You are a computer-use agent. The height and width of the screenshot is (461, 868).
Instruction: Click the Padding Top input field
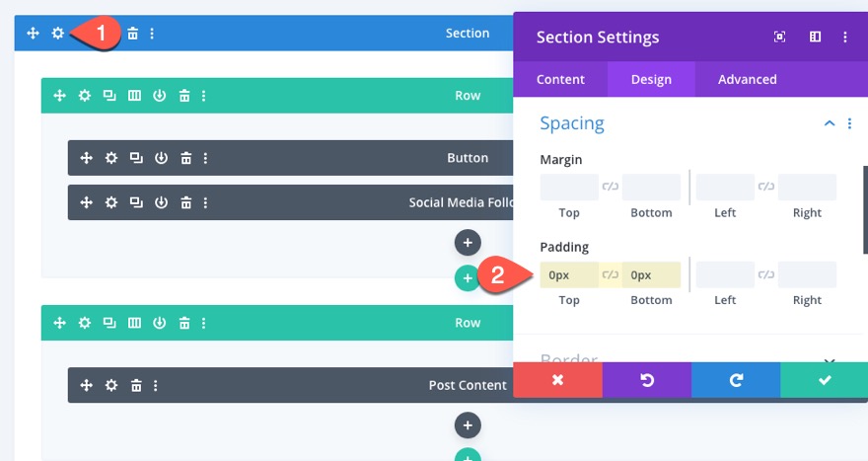(569, 275)
